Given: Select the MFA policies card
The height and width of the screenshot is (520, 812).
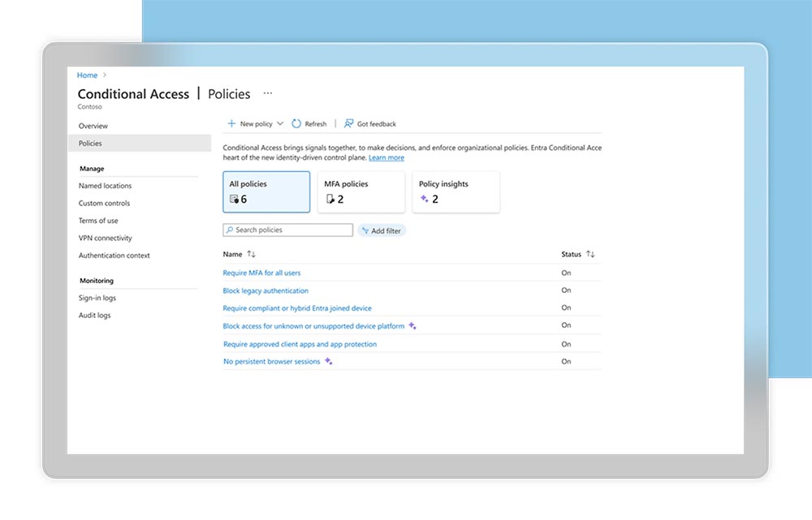Looking at the screenshot, I should click(361, 192).
